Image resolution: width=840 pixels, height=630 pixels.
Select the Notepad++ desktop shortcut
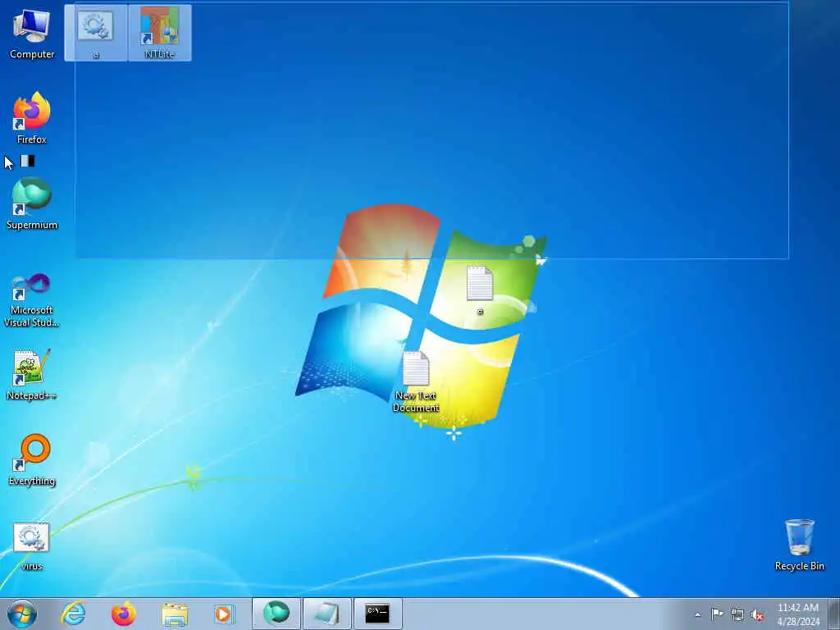pos(32,375)
